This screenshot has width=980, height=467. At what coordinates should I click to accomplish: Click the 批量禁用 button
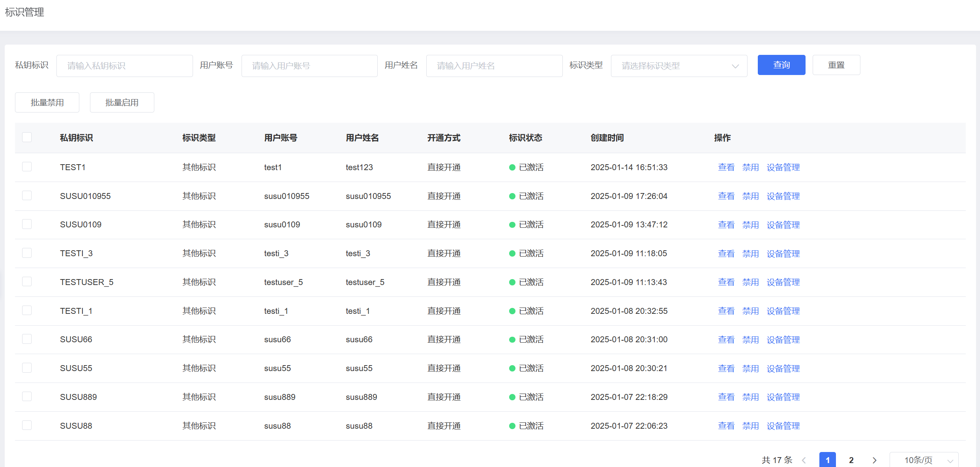point(47,103)
